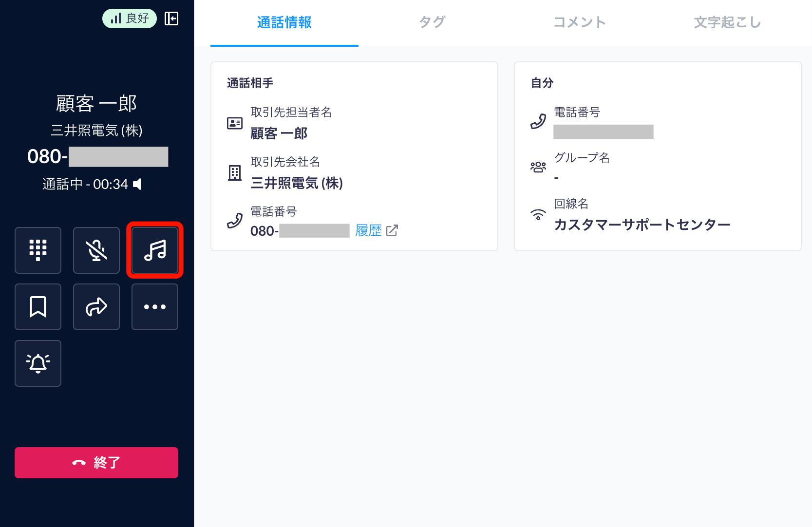Click the 080- phone number in sidebar
This screenshot has height=527, width=812.
point(97,157)
